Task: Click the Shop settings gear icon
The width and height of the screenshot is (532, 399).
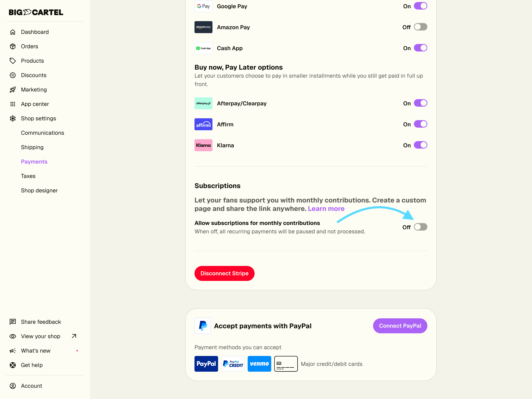Action: click(13, 119)
